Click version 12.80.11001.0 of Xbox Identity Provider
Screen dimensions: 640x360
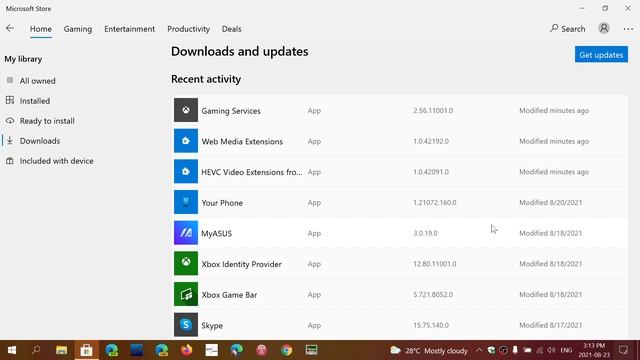click(435, 264)
